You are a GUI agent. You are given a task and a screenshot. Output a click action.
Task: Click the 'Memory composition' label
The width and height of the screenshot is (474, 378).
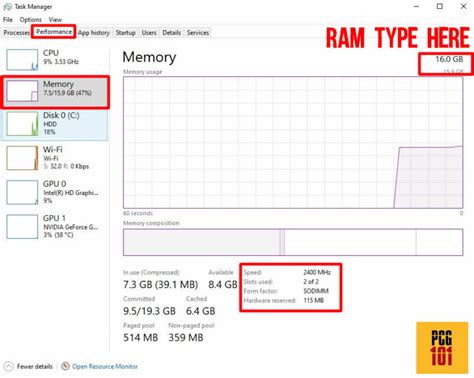[151, 223]
